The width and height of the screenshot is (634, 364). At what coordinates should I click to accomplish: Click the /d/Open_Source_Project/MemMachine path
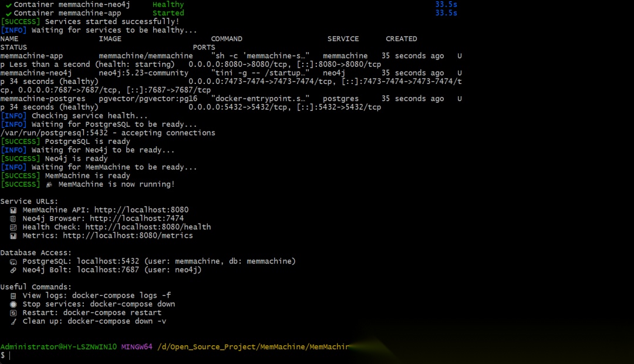point(253,347)
